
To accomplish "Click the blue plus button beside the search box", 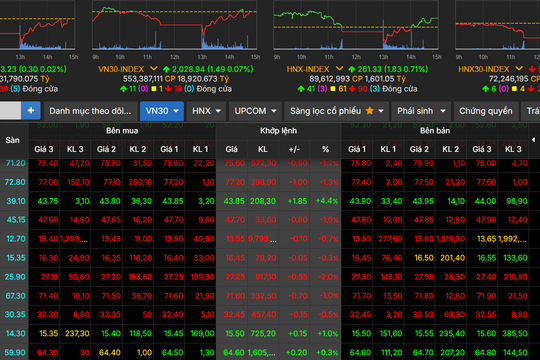I will [x=31, y=111].
